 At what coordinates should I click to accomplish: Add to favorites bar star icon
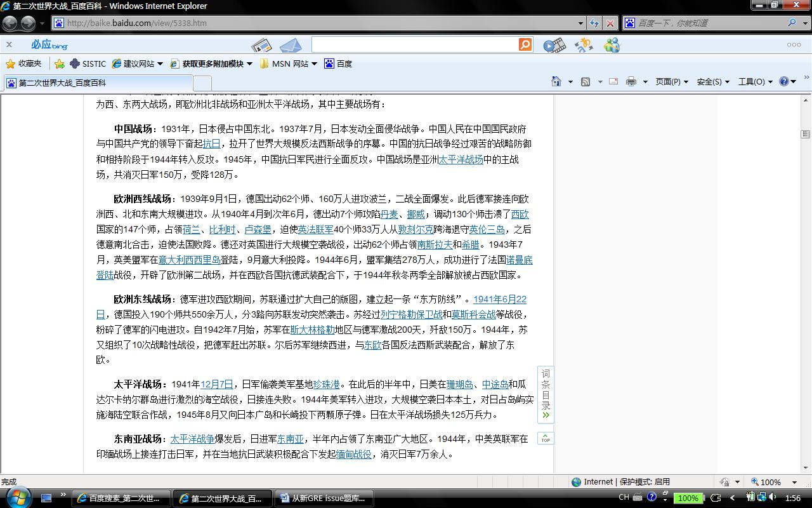[x=60, y=63]
